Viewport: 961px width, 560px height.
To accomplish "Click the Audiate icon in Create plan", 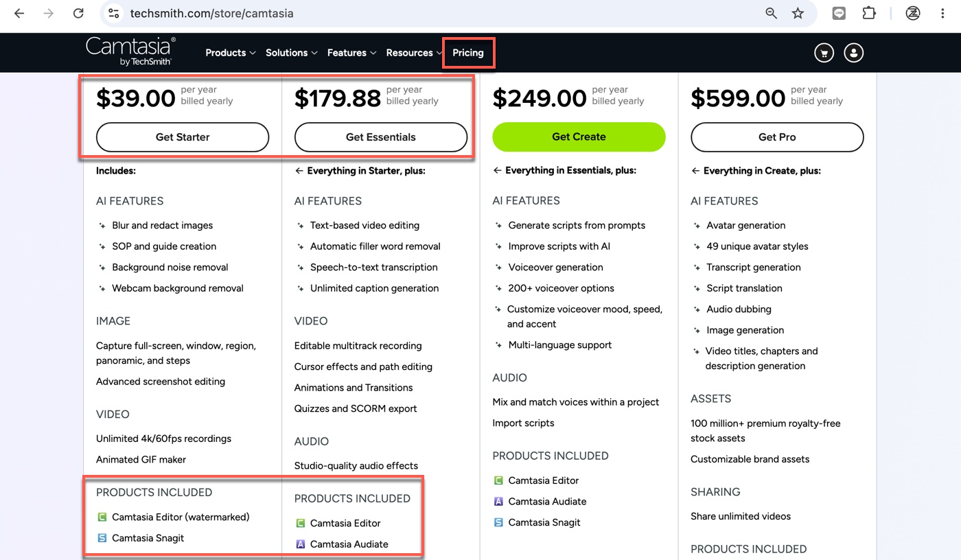I will click(498, 502).
